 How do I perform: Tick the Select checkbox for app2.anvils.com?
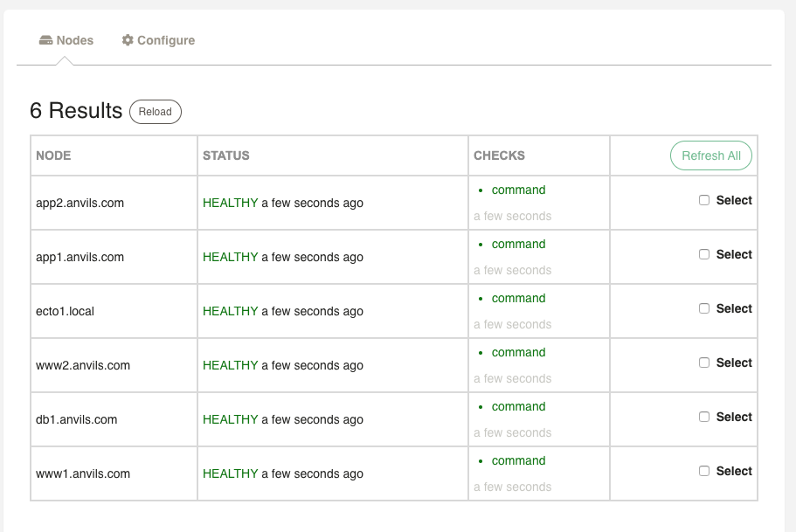pos(704,200)
